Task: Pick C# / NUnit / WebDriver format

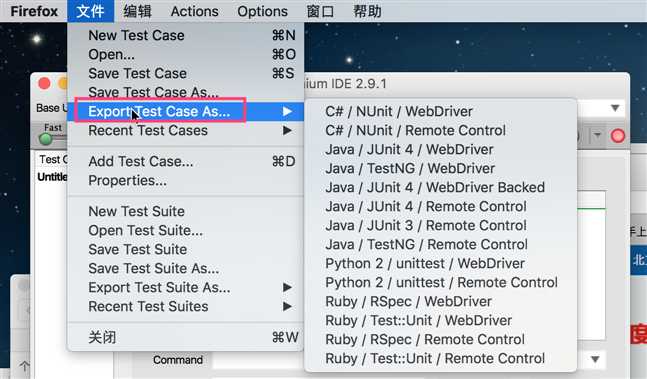Action: point(399,111)
